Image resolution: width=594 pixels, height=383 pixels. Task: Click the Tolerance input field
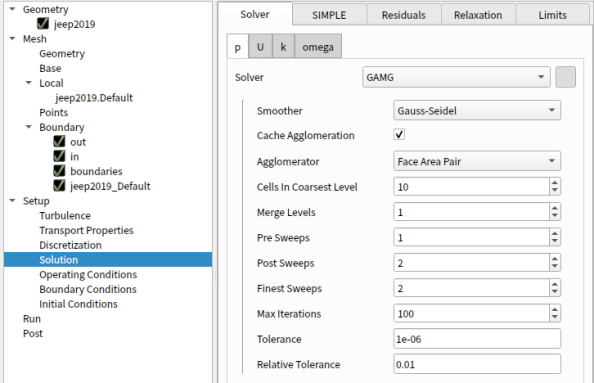click(x=477, y=339)
